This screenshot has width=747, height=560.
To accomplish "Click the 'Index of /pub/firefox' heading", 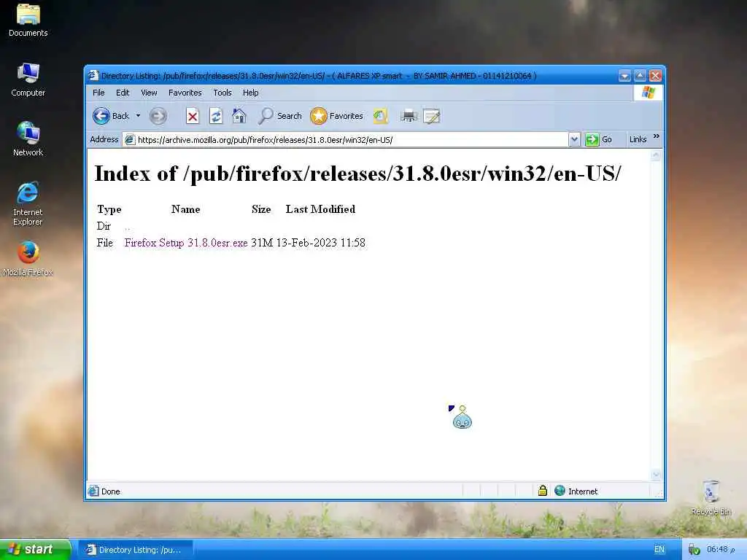I will (x=357, y=174).
